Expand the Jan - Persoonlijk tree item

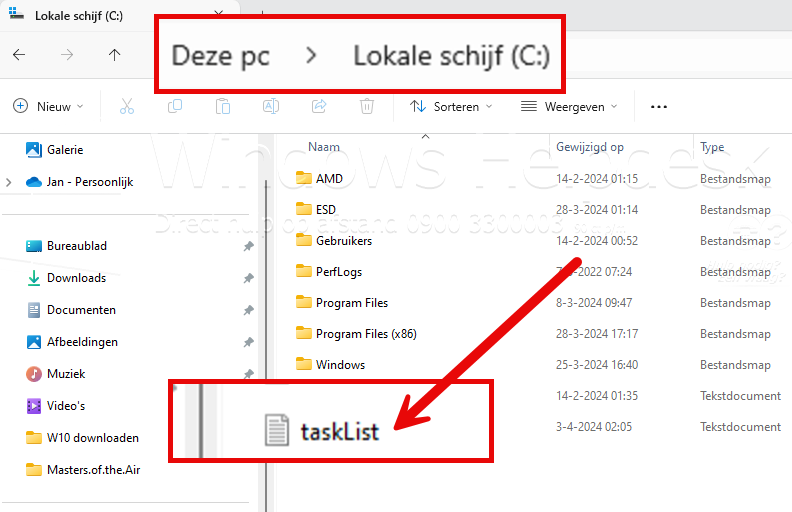coord(8,182)
